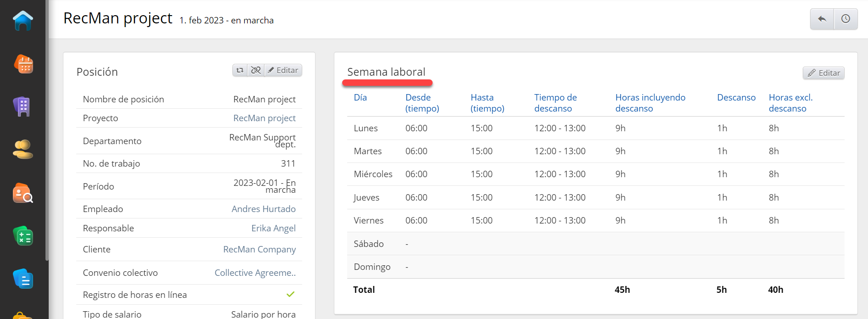Open the RecMan Company client link
Viewport: 868px width, 319px height.
click(259, 249)
